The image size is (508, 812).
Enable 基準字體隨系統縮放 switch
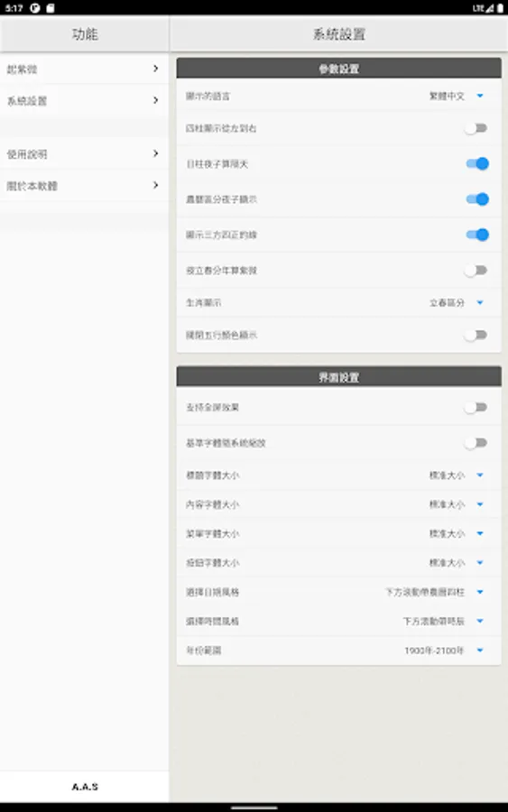click(476, 443)
